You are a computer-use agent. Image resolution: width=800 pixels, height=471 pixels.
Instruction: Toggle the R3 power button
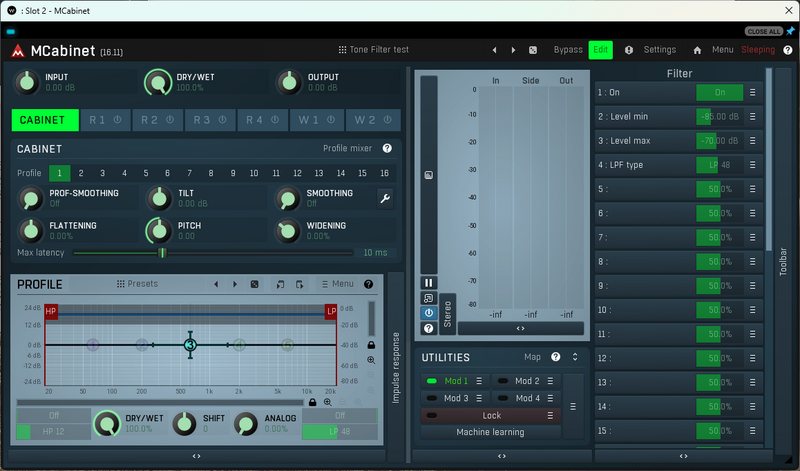(222, 119)
